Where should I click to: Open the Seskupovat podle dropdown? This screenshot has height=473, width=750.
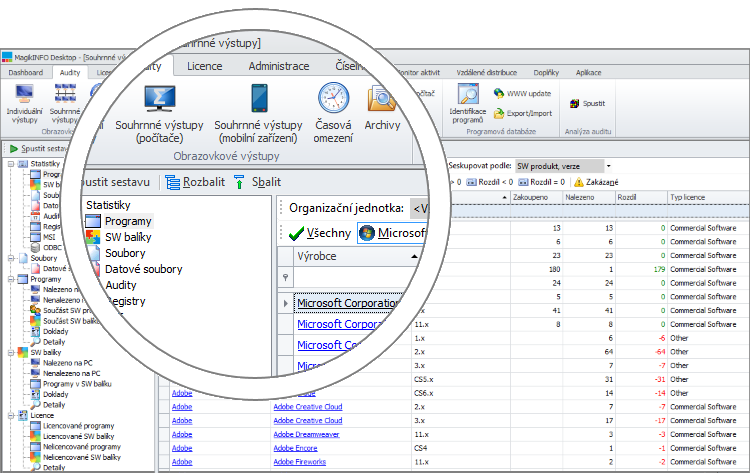[x=608, y=165]
